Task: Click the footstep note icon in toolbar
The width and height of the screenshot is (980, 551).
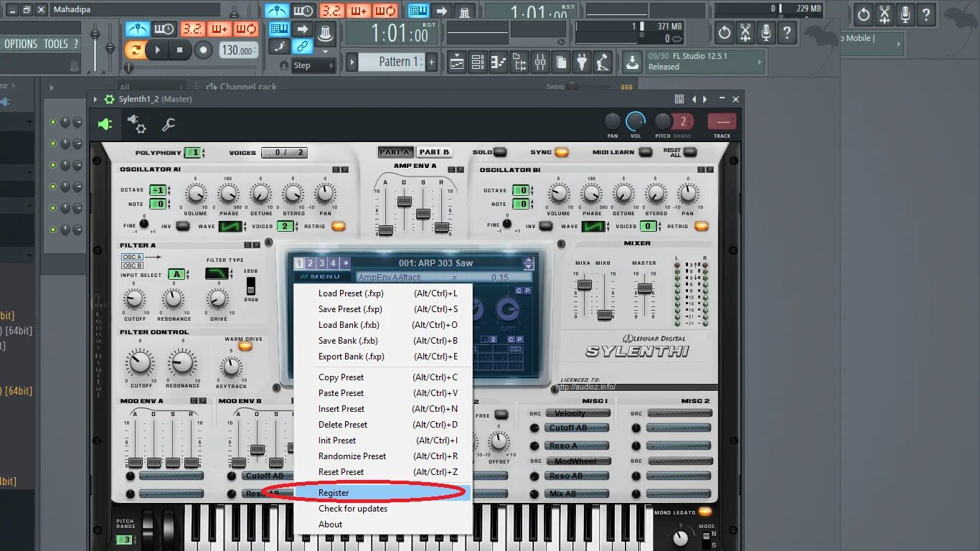Action: click(280, 47)
